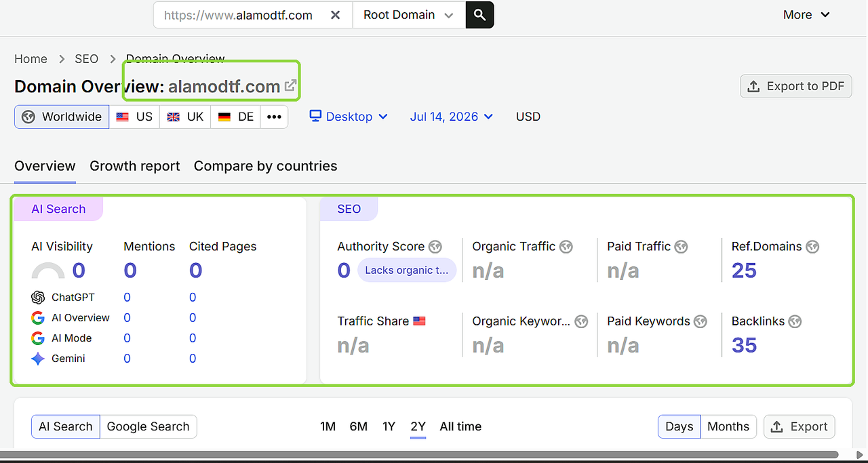Click globe icon next to Organic Keywords
This screenshot has width=868, height=463.
coord(581,321)
